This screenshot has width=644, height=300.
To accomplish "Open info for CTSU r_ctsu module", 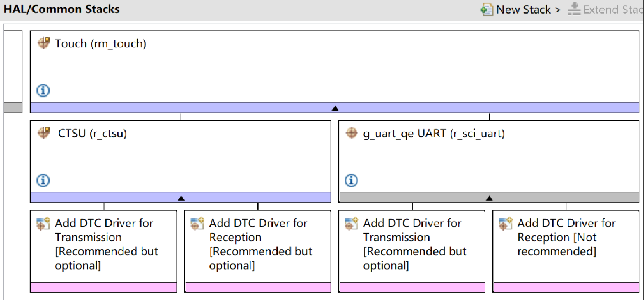I will tap(43, 180).
